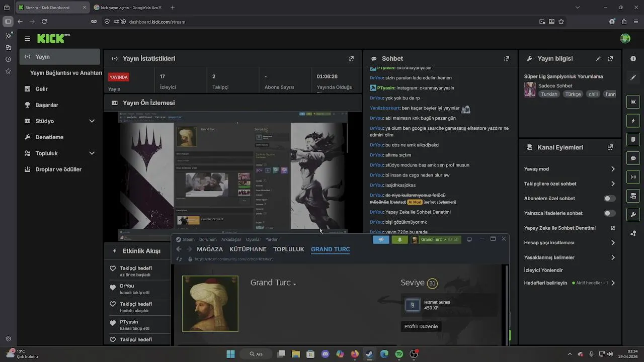Open Steam notifications bell
Image resolution: width=644 pixels, height=362 pixels.
(399, 239)
